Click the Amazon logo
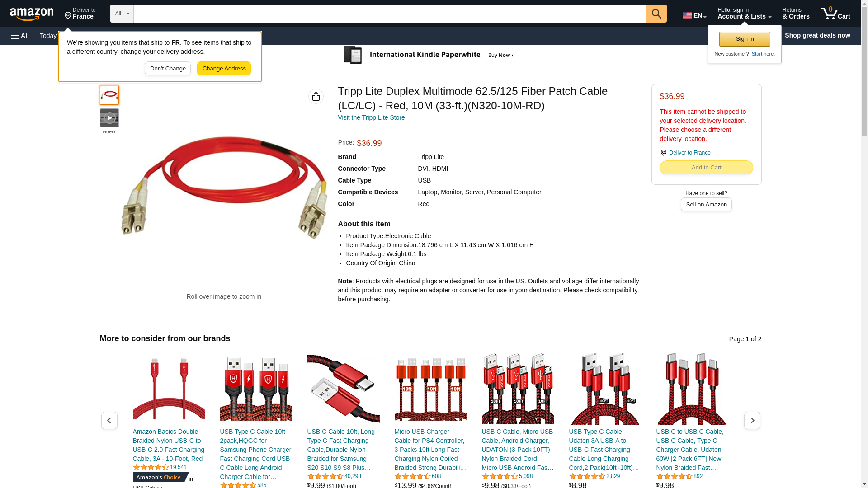The height and width of the screenshot is (488, 868). point(32,14)
